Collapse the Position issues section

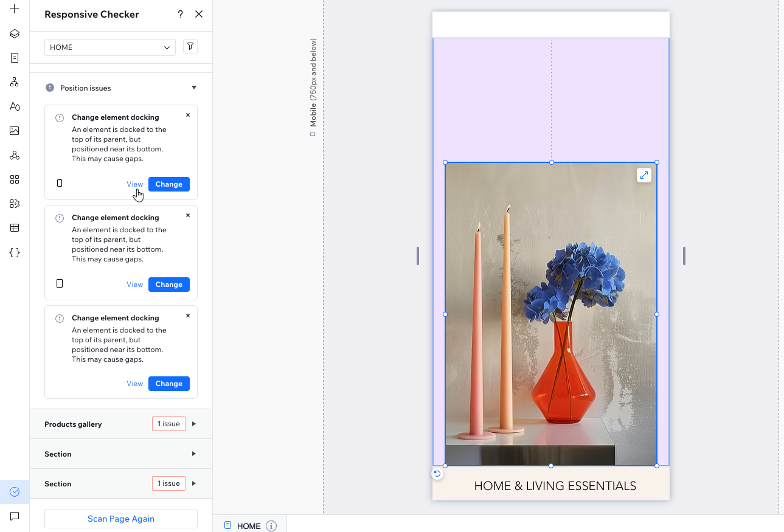[x=194, y=88]
